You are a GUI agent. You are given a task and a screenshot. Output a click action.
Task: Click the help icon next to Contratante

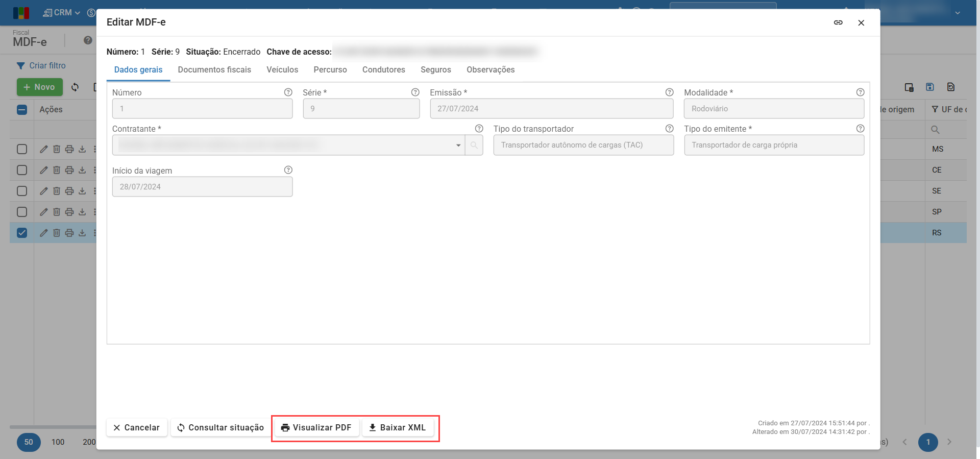[x=479, y=129]
